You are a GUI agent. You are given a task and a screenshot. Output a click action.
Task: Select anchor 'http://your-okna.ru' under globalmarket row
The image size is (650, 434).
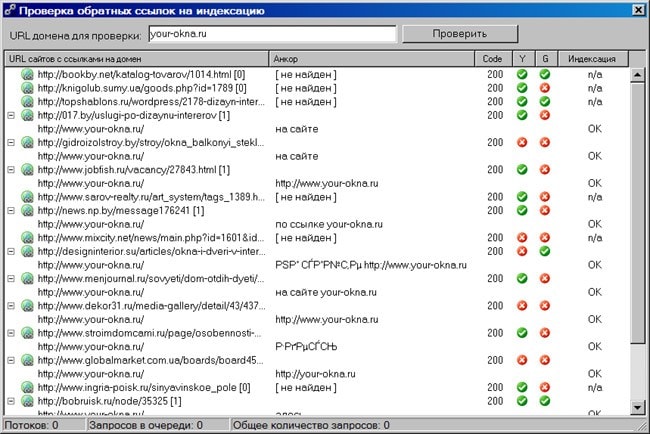click(x=315, y=374)
